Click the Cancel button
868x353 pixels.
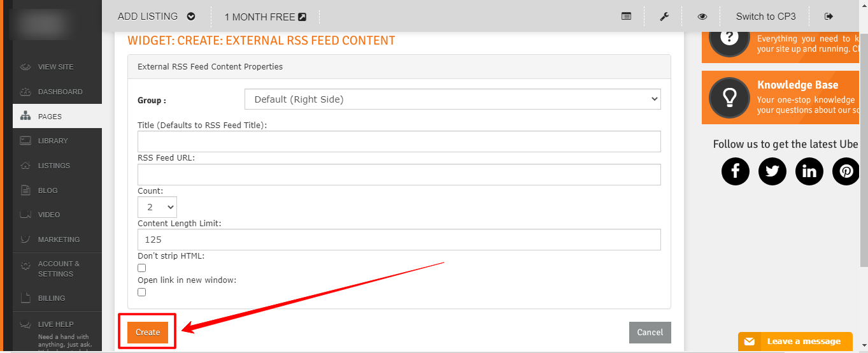tap(650, 333)
